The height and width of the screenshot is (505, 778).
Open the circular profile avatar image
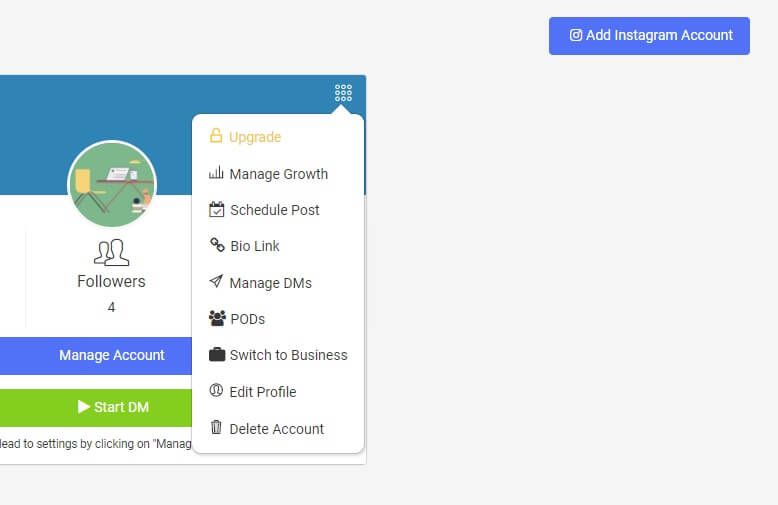coord(112,185)
